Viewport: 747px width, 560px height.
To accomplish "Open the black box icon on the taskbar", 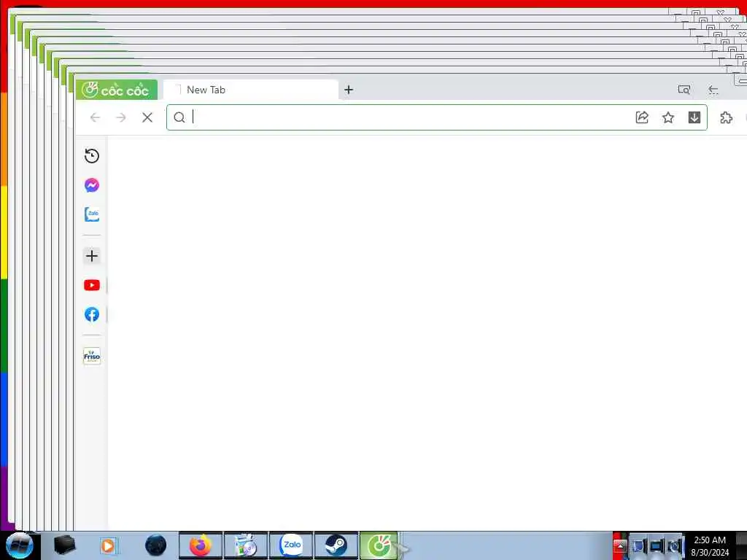I will 64,545.
